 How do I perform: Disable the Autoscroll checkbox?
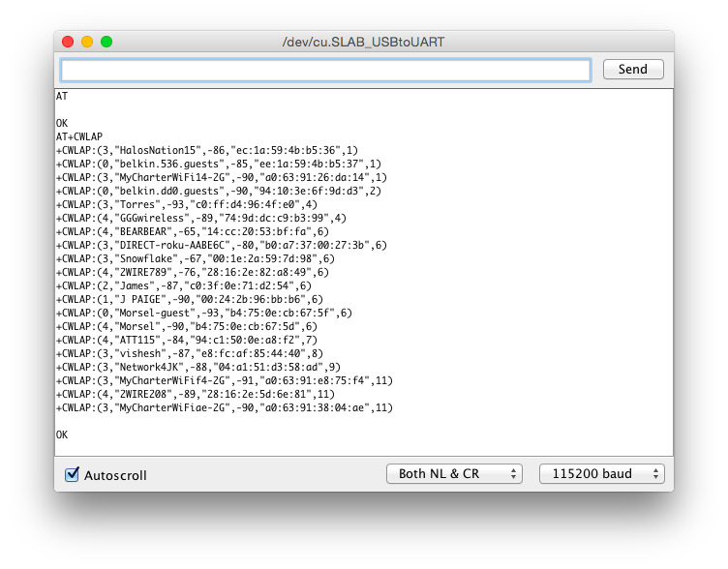tap(72, 474)
